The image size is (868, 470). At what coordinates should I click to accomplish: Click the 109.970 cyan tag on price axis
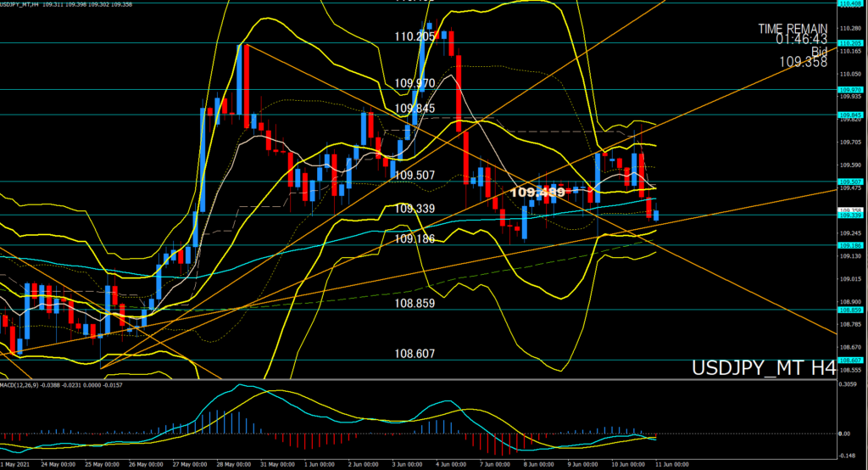850,90
